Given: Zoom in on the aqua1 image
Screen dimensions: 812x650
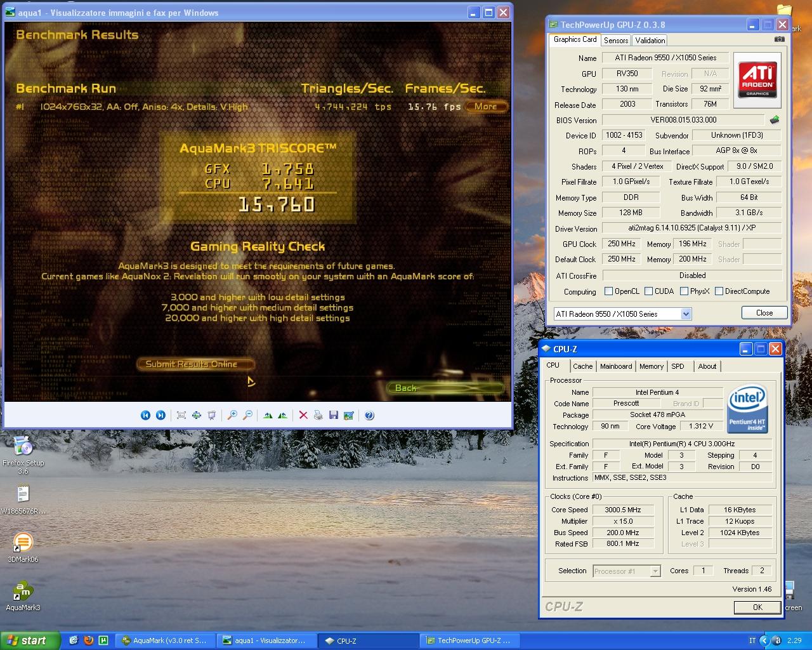Looking at the screenshot, I should coord(232,415).
